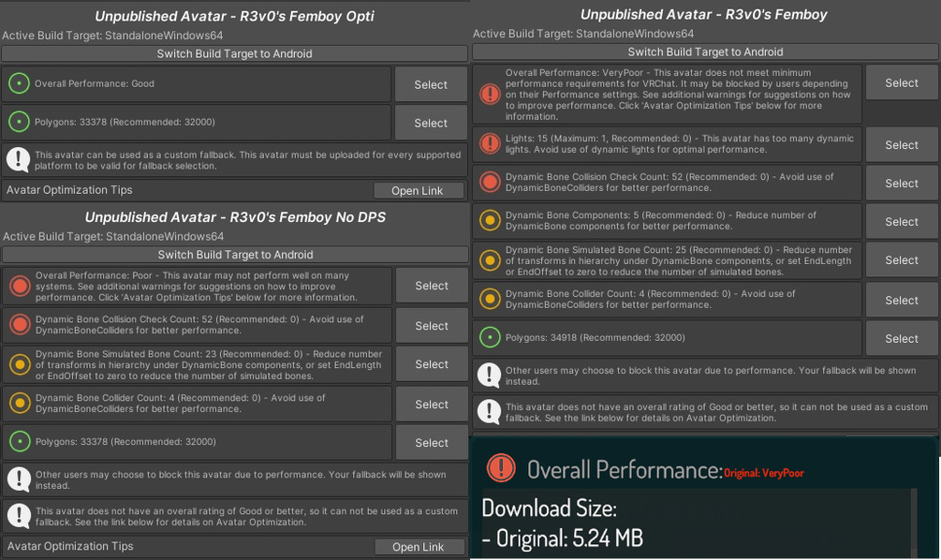Screen dimensions: 941x560
Task: Select Overall Performance: VeryPoor entry
Action: [x=902, y=82]
